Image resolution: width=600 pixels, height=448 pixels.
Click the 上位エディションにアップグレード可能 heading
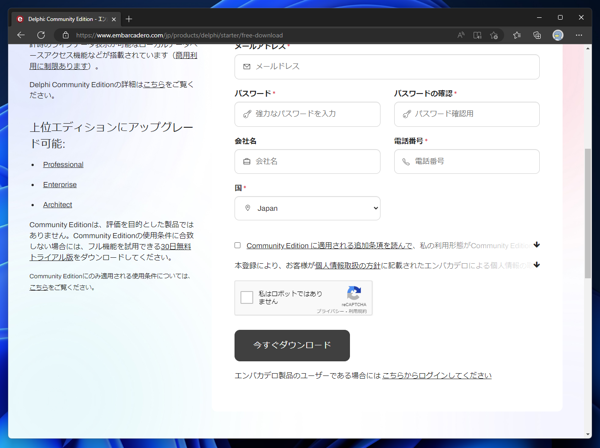(x=111, y=135)
